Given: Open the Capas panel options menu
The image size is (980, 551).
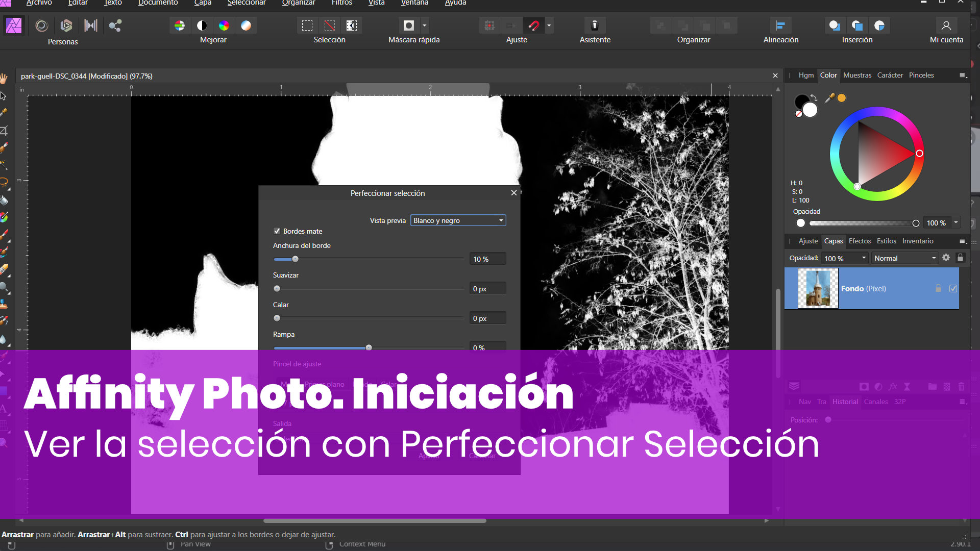Looking at the screenshot, I should click(x=963, y=241).
